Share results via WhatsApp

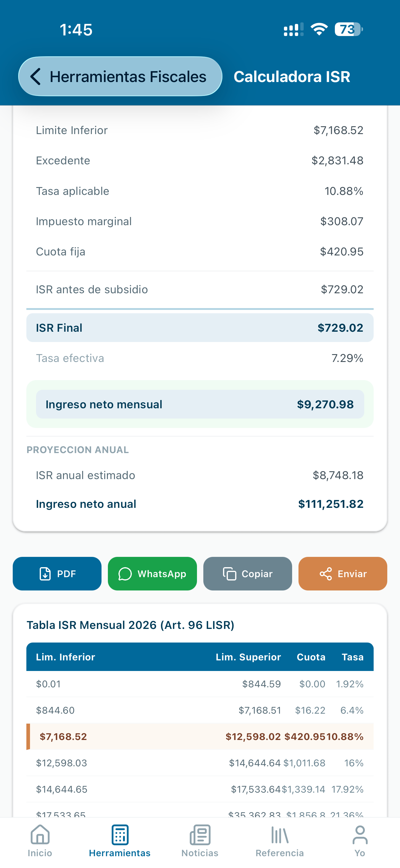coord(152,574)
